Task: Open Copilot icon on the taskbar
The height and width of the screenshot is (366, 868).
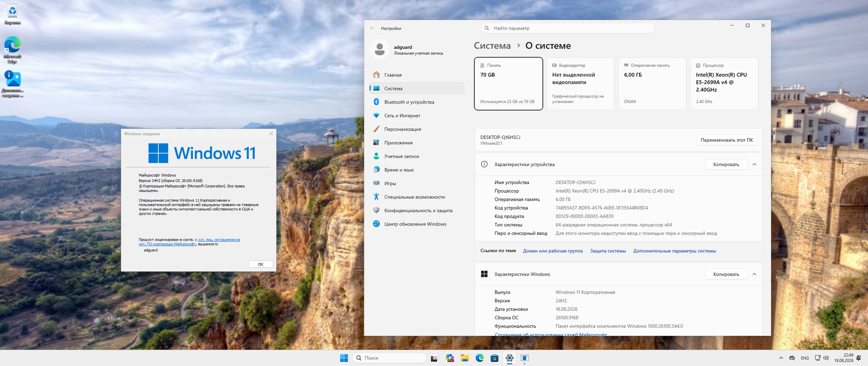Action: (450, 358)
